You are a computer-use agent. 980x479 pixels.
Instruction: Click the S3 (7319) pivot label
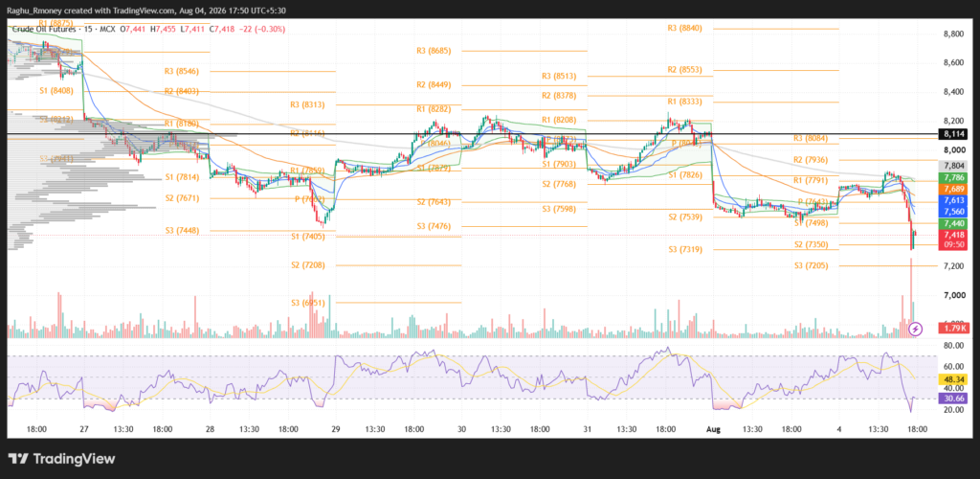(686, 249)
